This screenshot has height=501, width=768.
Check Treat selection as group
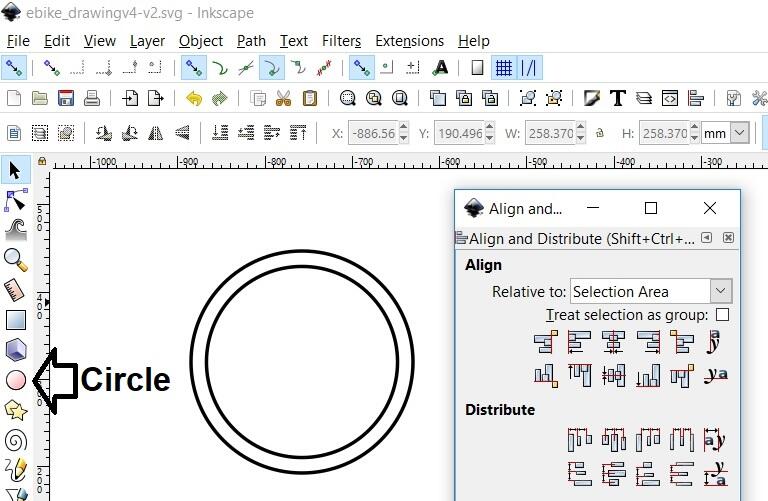[722, 314]
